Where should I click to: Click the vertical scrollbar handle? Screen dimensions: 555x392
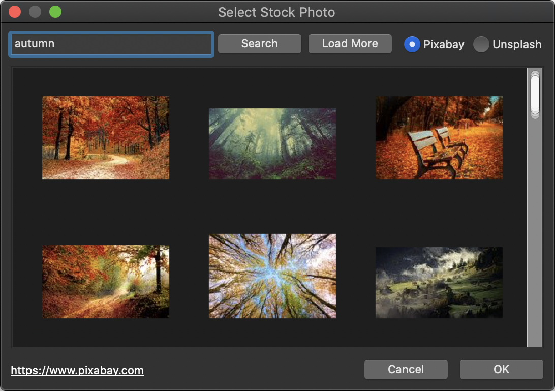[535, 95]
